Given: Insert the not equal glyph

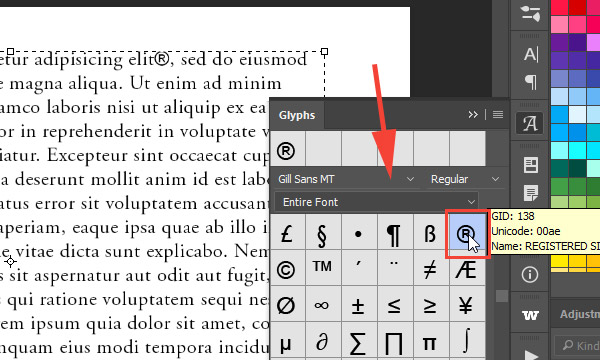Looking at the screenshot, I should [x=430, y=268].
